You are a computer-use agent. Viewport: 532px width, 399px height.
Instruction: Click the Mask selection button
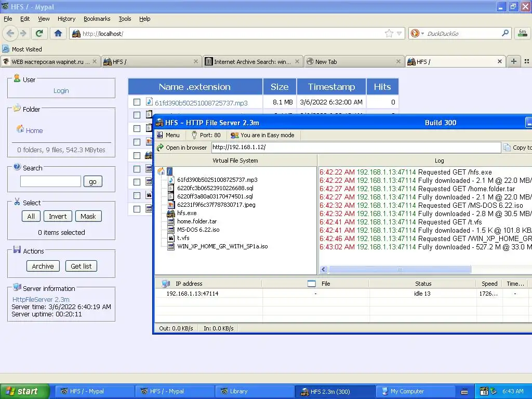click(x=88, y=216)
